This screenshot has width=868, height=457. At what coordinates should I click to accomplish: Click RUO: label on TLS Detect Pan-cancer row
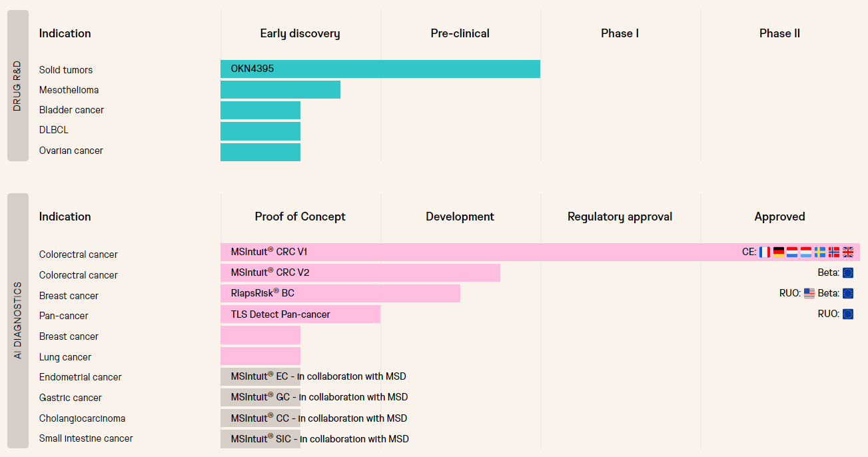click(x=829, y=314)
